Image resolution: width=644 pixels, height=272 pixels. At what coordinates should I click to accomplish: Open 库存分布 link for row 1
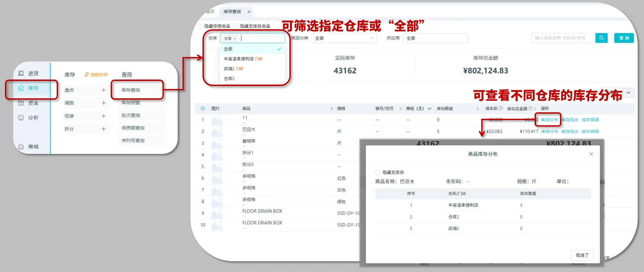coord(550,120)
